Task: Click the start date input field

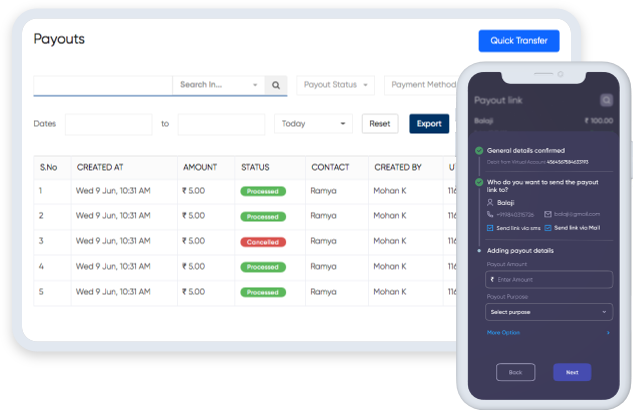Action: click(x=107, y=124)
